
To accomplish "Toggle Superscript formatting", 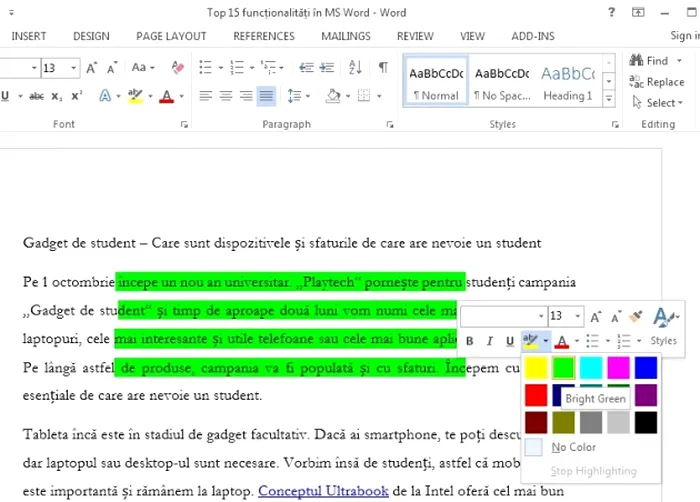I will tap(77, 96).
